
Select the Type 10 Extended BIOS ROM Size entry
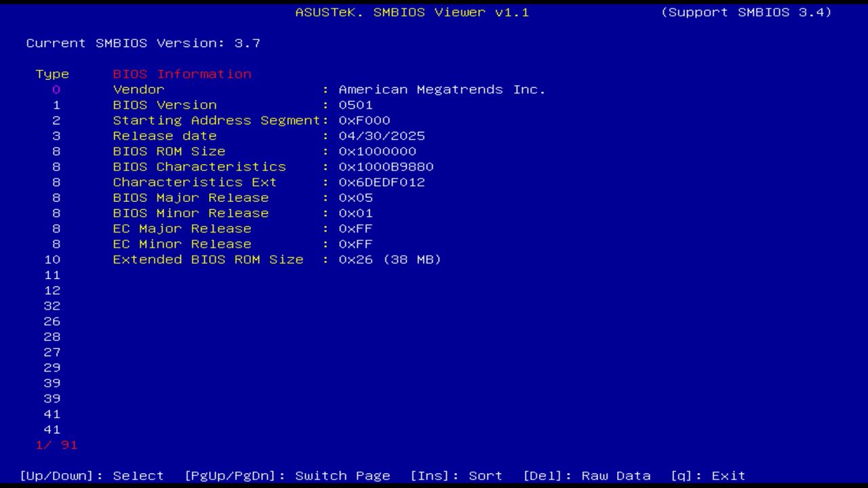click(52, 259)
